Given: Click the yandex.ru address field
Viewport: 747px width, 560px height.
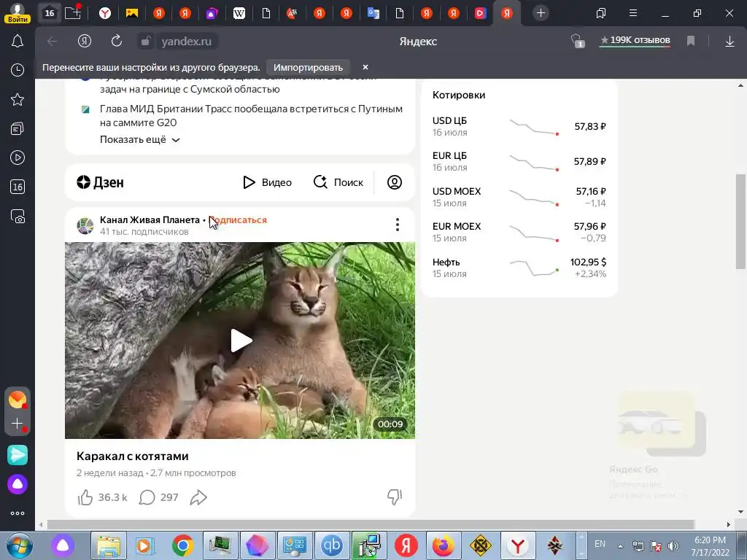Looking at the screenshot, I should 186,42.
